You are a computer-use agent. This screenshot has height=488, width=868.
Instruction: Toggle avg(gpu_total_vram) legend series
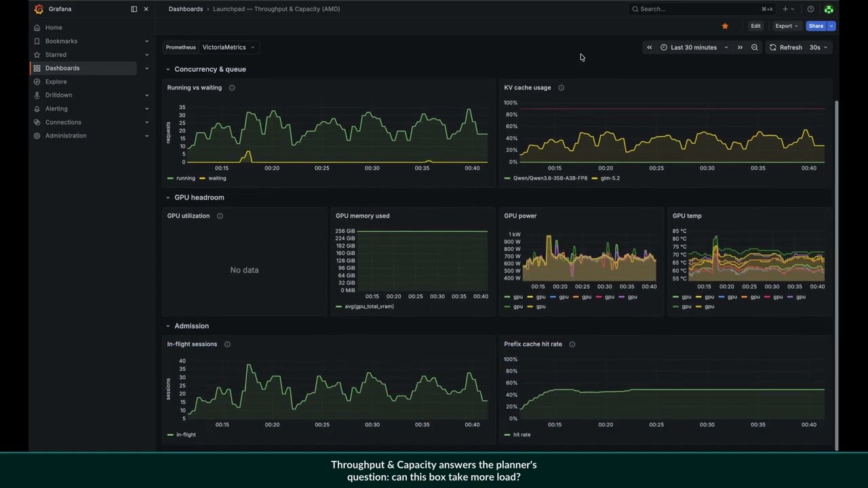(x=365, y=306)
